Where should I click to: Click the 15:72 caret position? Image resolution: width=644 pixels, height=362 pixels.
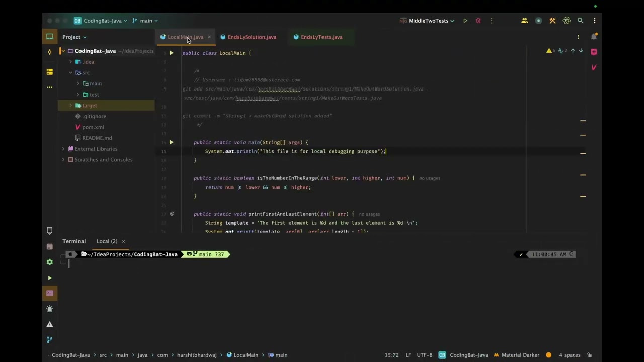coord(392,355)
